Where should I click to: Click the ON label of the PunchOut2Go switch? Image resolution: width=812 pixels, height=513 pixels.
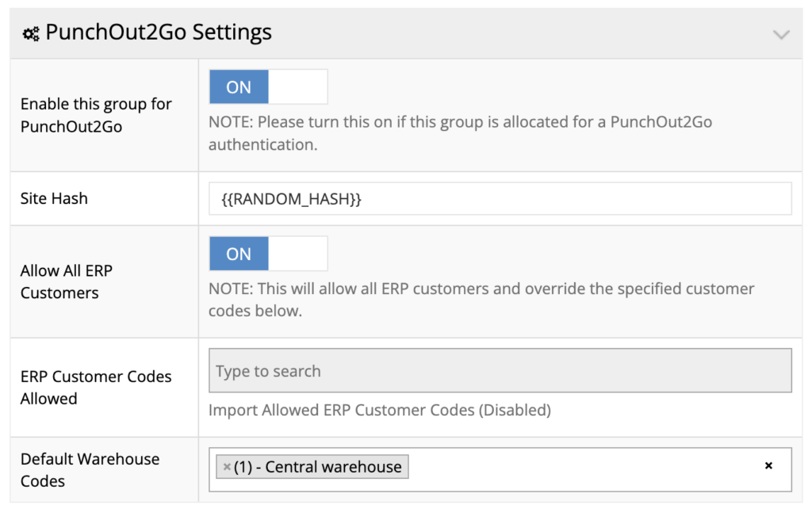(238, 86)
